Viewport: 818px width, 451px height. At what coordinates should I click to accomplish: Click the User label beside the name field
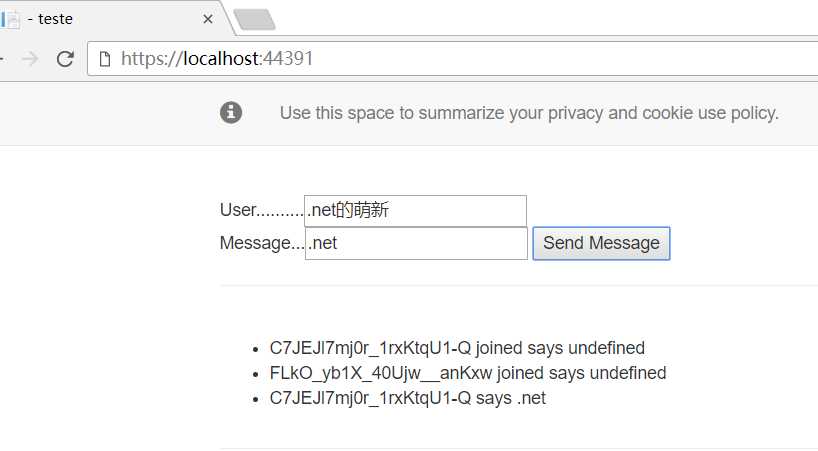(238, 210)
